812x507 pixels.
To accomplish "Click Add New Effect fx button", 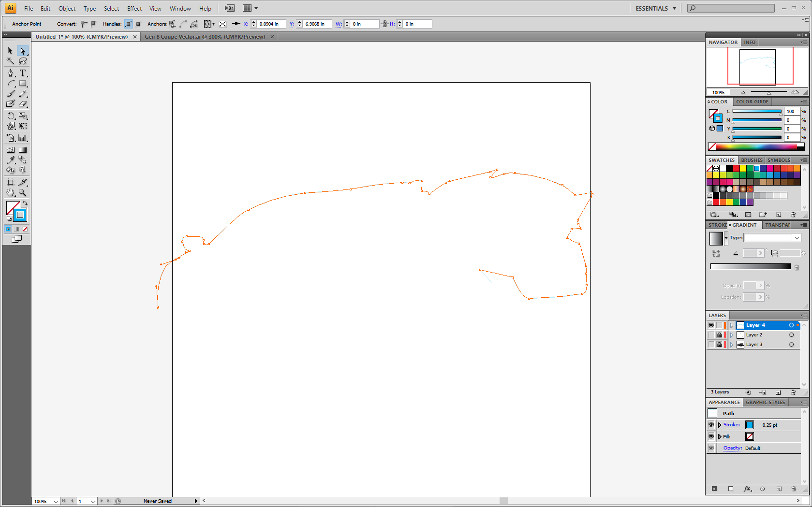I will (x=747, y=489).
